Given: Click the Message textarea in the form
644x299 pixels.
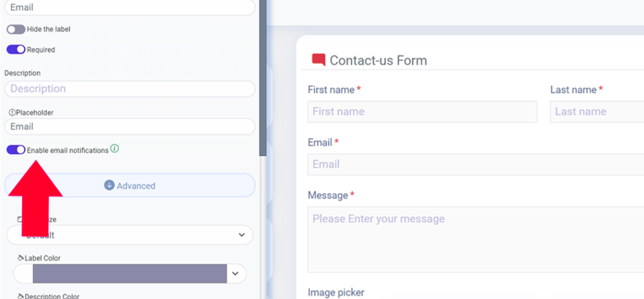Looking at the screenshot, I should pyautogui.click(x=475, y=239).
